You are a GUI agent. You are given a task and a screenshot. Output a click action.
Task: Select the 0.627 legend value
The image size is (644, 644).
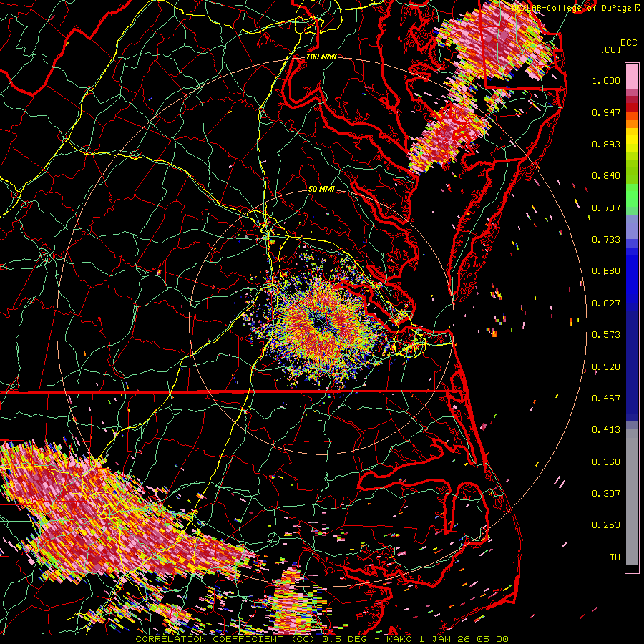coord(606,303)
